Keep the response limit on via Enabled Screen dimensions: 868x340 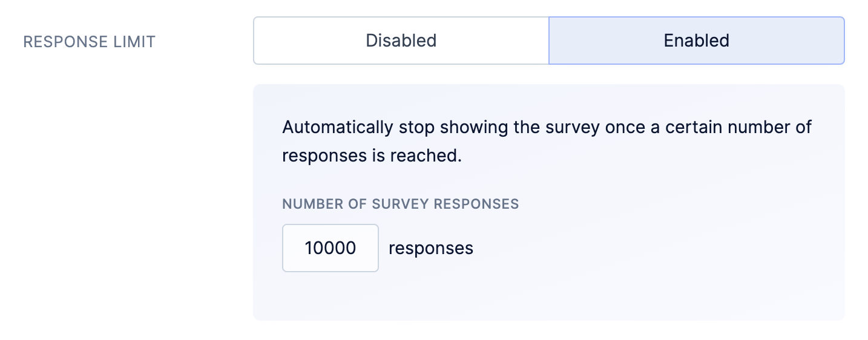[696, 41]
